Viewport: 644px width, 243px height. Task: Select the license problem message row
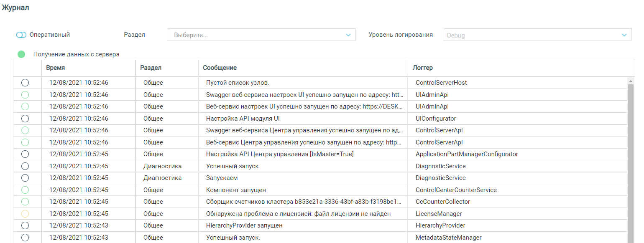click(298, 214)
